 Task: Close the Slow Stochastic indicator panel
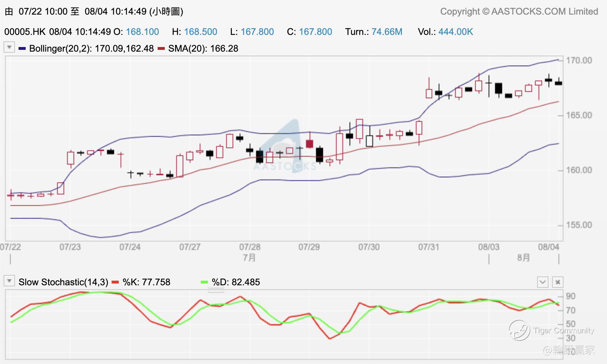point(558,282)
